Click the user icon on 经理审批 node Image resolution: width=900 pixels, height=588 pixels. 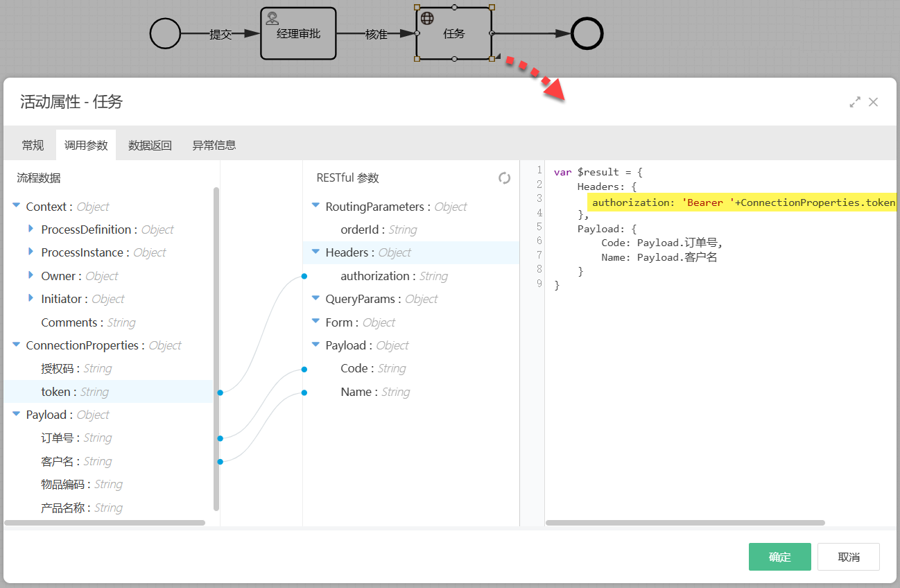click(x=272, y=19)
